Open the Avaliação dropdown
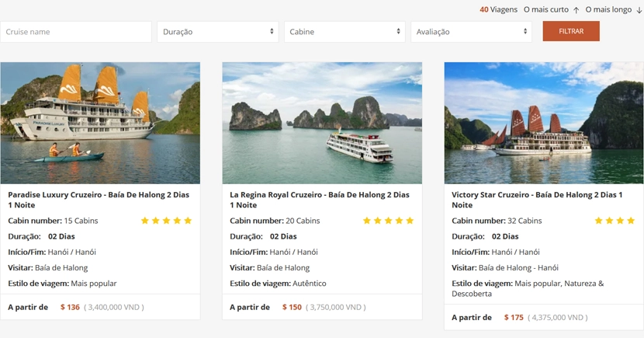644x338 pixels. pos(471,32)
